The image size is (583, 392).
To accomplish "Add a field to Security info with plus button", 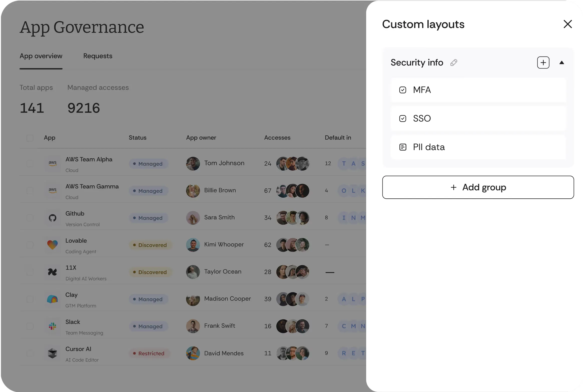I will 543,63.
